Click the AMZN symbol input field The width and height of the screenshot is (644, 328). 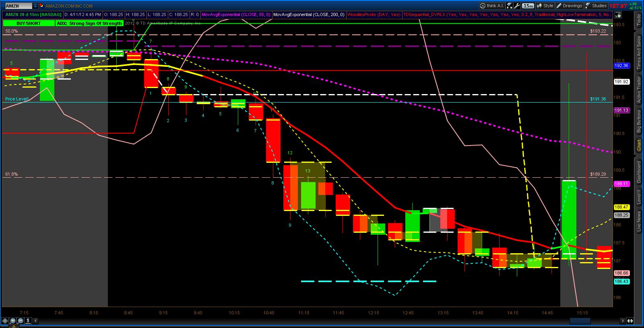click(19, 6)
